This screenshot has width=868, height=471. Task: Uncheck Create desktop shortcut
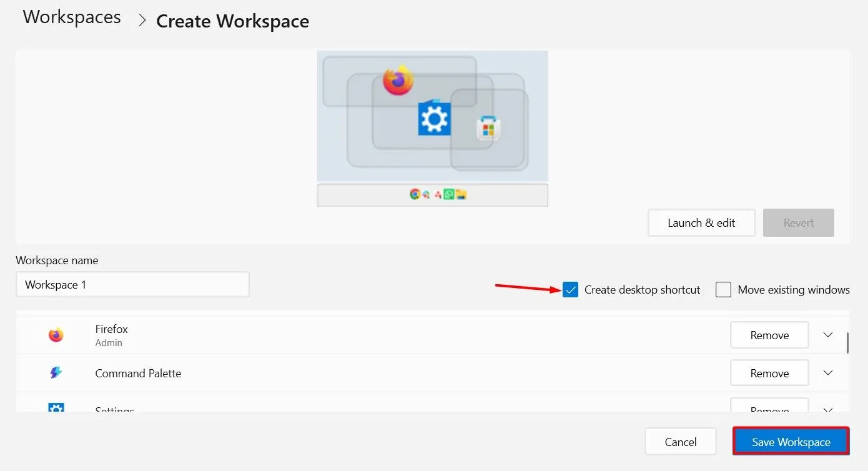click(570, 289)
